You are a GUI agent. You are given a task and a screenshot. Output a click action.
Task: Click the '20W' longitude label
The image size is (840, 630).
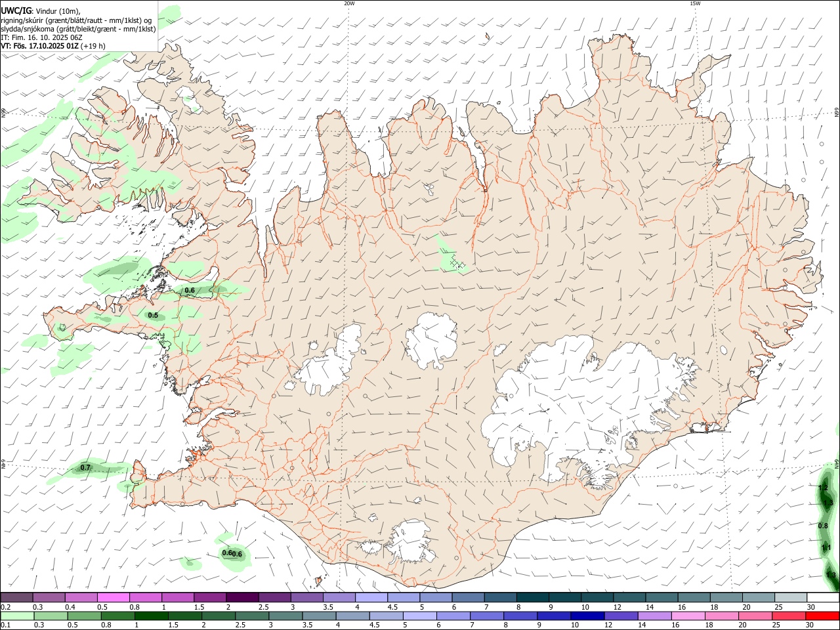(x=349, y=3)
